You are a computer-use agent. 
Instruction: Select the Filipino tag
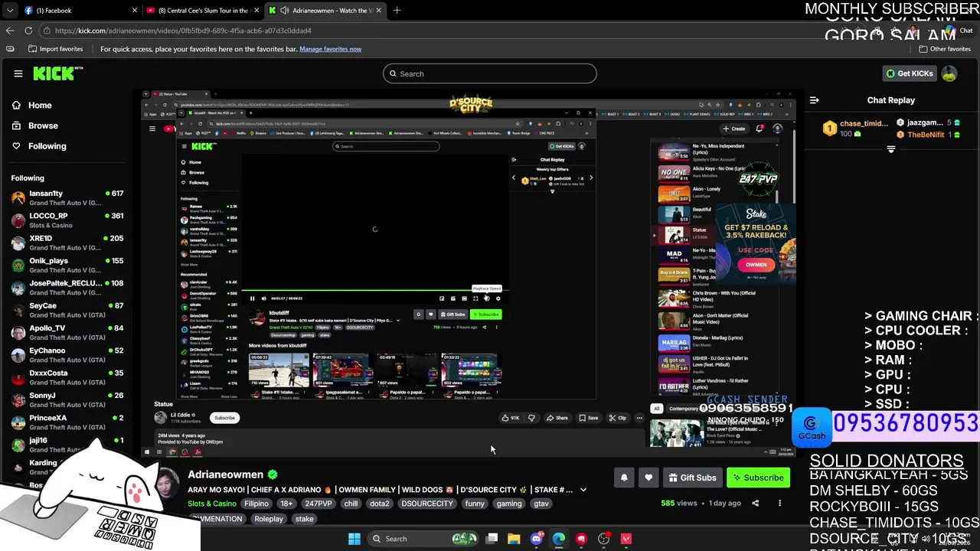(x=256, y=504)
